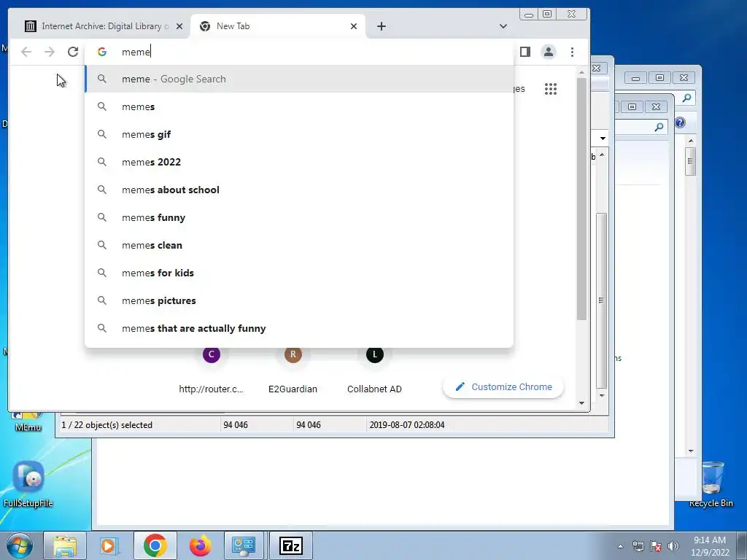Select 'memes clean' suggestion
747x560 pixels.
[299, 245]
